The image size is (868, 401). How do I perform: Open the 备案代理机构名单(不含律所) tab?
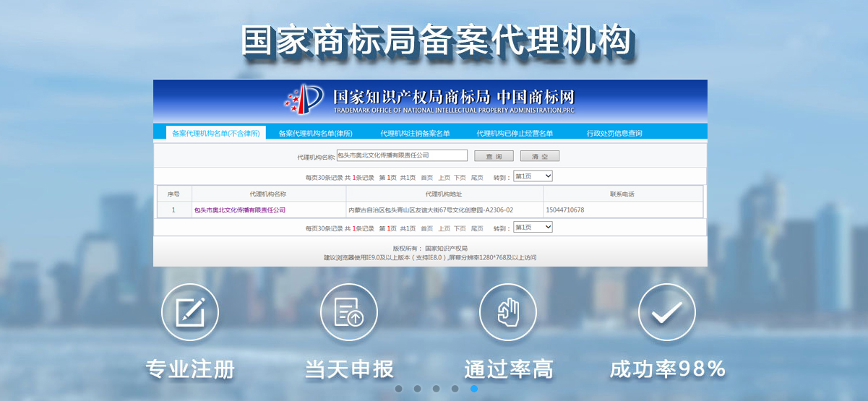point(216,133)
